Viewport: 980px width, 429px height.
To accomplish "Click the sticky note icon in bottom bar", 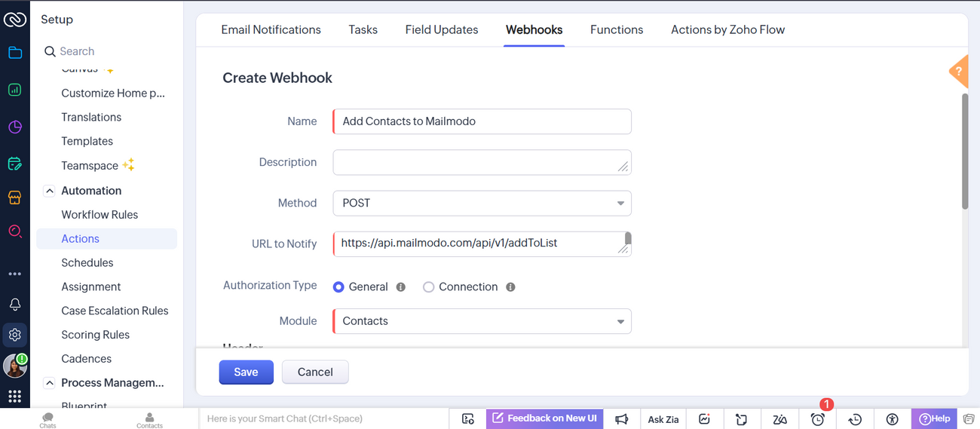I will click(x=742, y=419).
